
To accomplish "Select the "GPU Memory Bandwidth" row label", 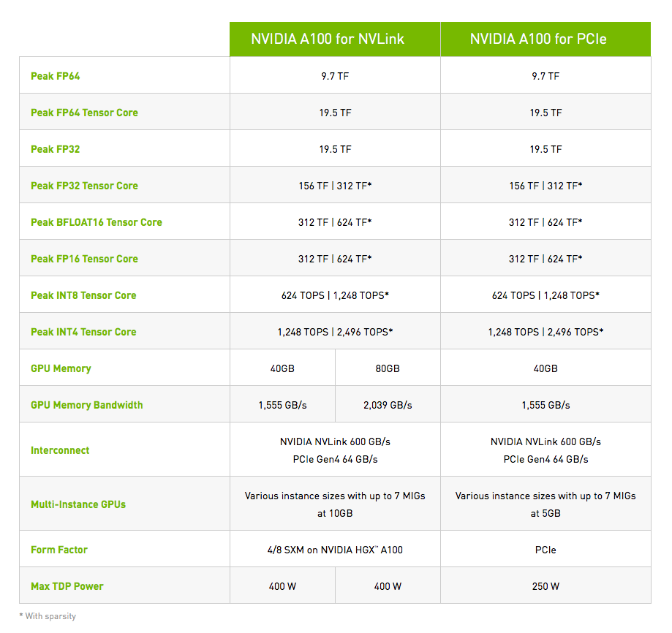I will [86, 405].
